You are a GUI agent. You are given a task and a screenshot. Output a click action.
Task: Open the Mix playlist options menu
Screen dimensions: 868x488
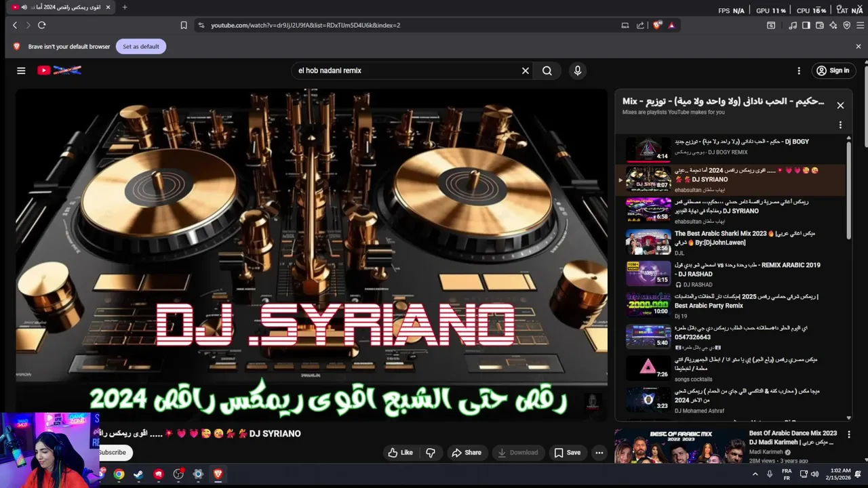click(x=840, y=125)
